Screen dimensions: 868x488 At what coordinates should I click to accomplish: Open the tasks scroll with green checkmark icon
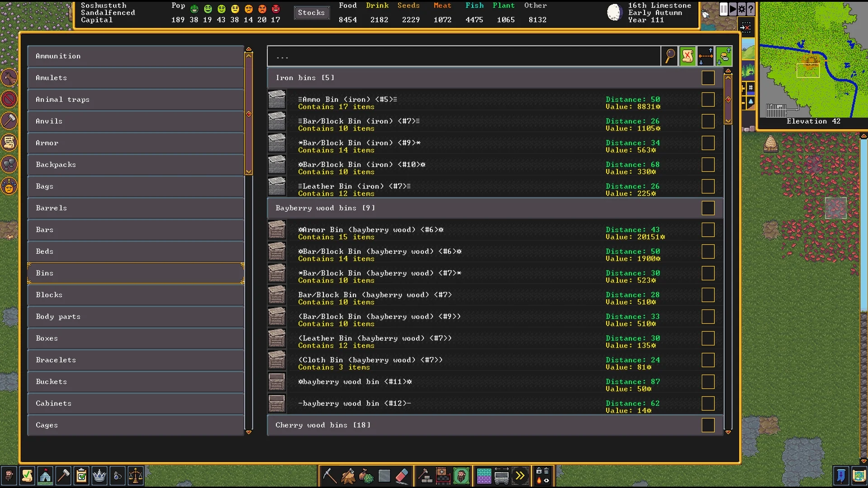(x=27, y=476)
